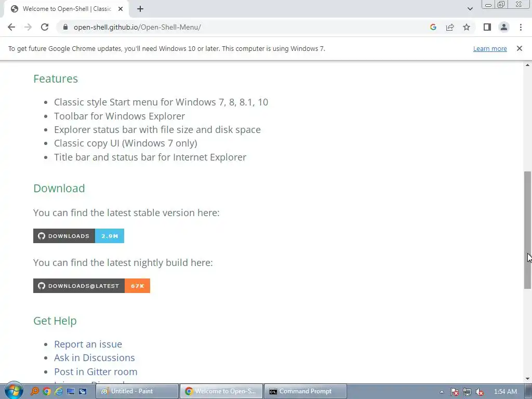Launch Internet Explorer from quick launch
Viewport: 532px width, 399px height.
[x=59, y=391]
